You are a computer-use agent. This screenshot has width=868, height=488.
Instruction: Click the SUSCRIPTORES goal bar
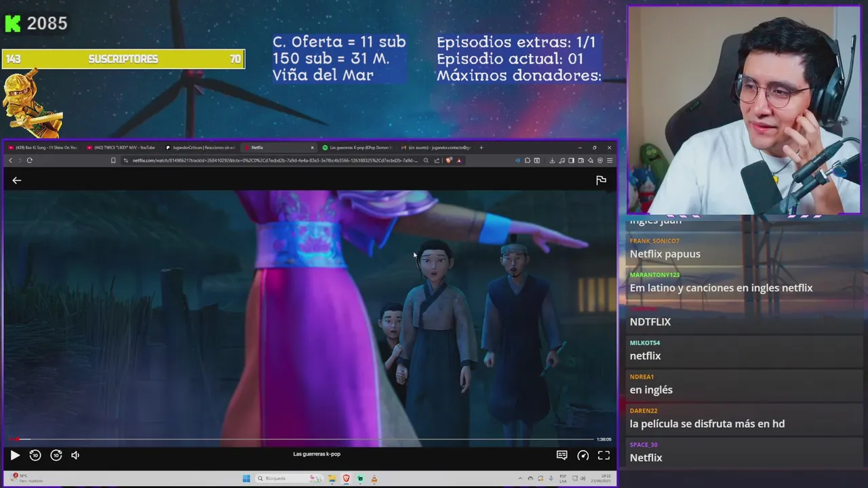coord(123,59)
